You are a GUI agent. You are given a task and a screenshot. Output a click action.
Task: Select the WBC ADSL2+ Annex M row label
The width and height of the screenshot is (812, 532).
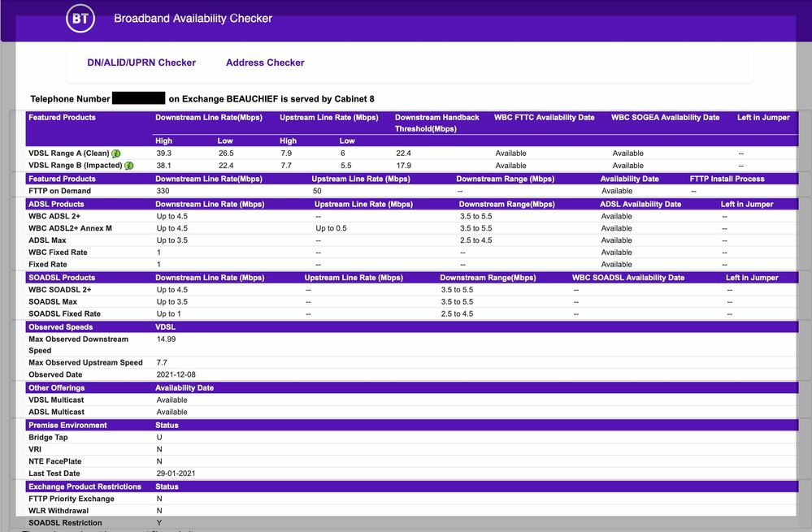71,228
